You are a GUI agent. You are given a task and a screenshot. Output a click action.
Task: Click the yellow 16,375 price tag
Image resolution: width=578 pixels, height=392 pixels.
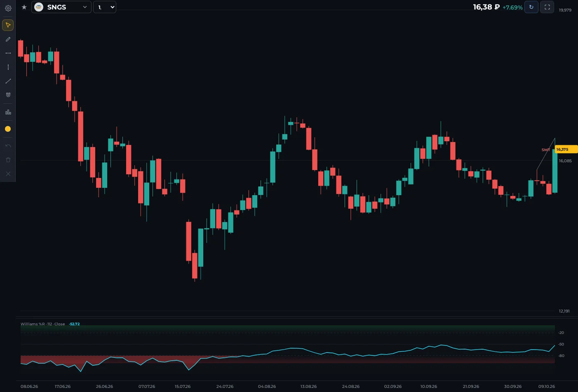coord(566,149)
